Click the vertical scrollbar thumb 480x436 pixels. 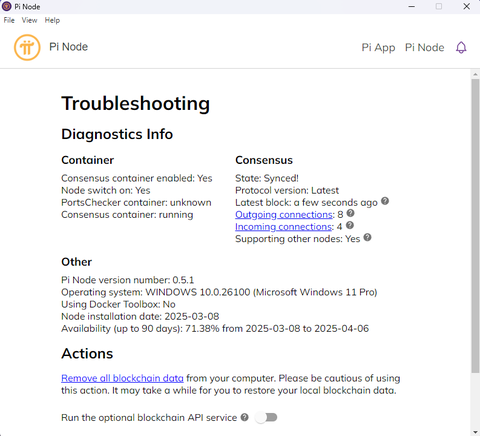pyautogui.click(x=475, y=226)
